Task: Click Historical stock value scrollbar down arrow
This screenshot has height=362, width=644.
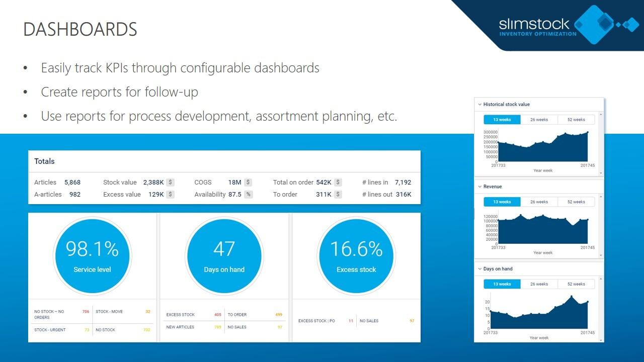Action: (601, 172)
